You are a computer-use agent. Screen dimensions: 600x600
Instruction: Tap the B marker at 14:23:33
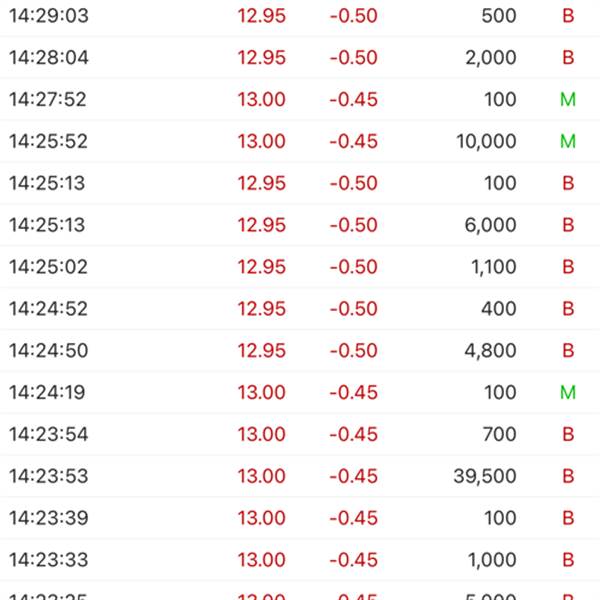(x=568, y=559)
